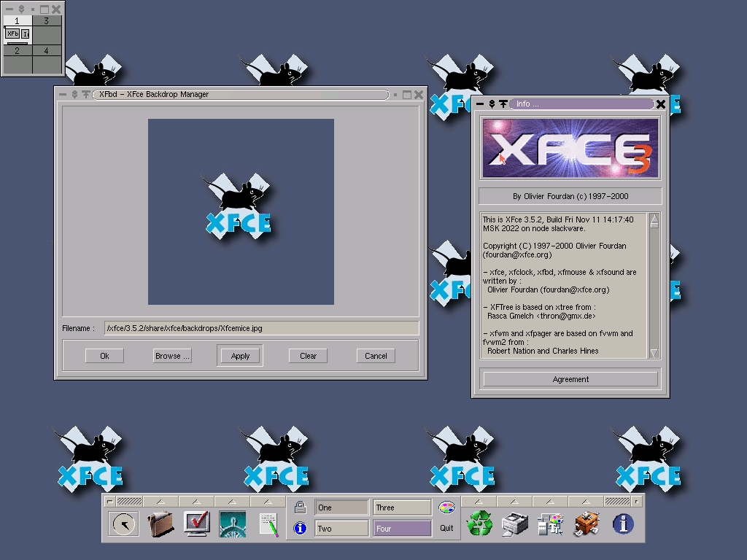Click the 'By Olivier Fourdan (c) 1997-2000' label
This screenshot has height=560, width=747.
(x=570, y=196)
